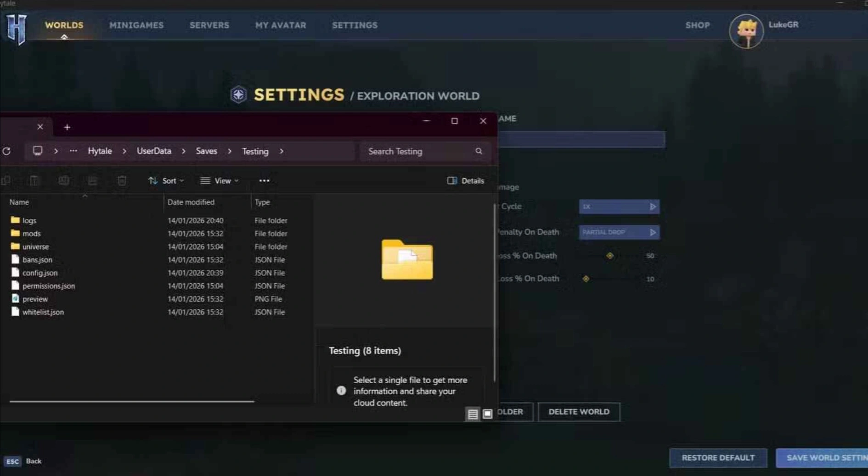
Task: Select the config.json file
Action: tap(40, 273)
